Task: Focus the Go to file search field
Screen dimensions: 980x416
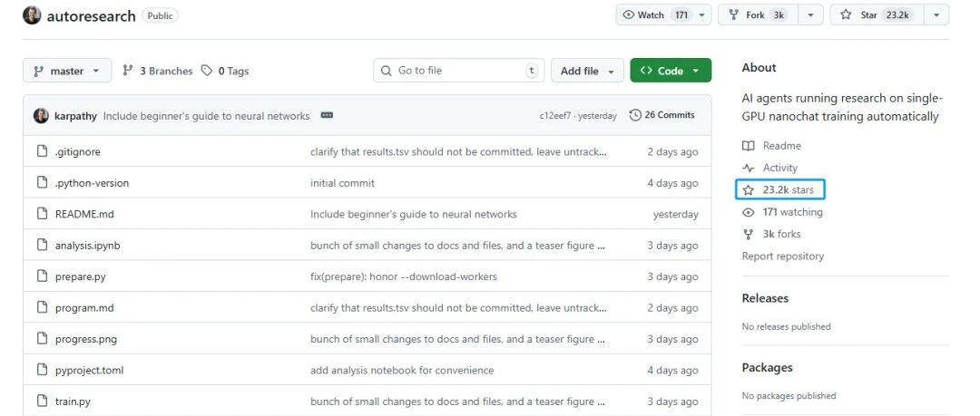Action: [459, 71]
